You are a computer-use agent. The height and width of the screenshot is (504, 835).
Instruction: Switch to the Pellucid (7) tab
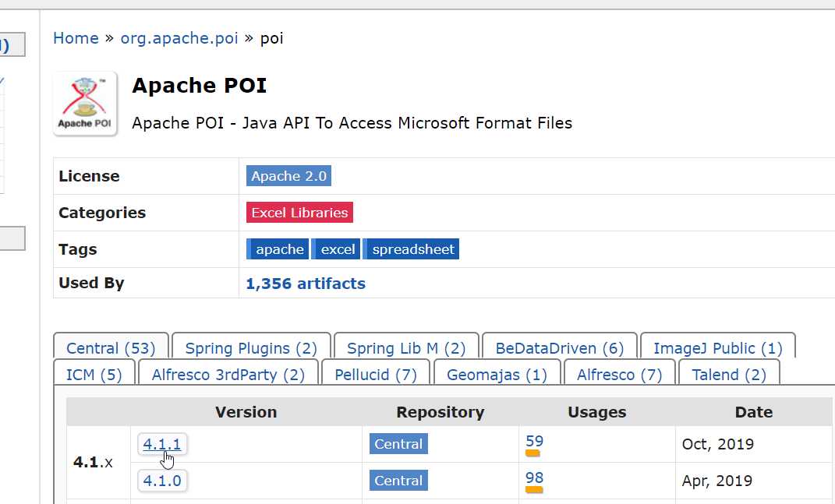pyautogui.click(x=376, y=375)
